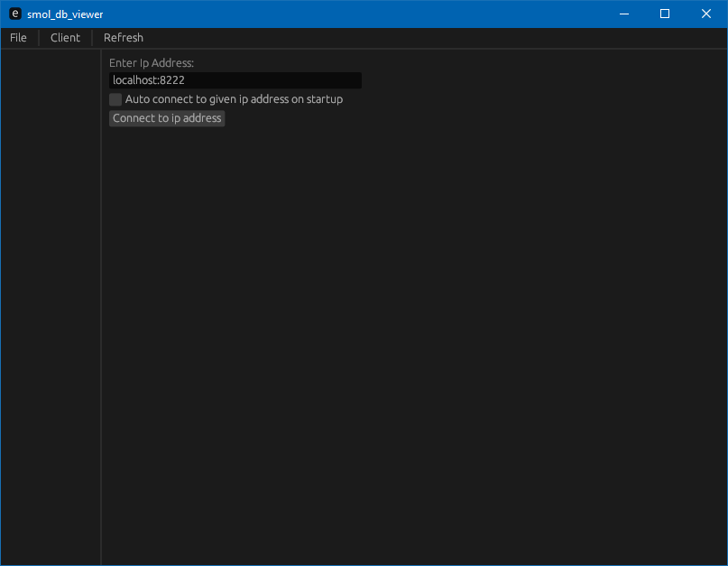
Task: Open the File menu
Action: coord(18,38)
